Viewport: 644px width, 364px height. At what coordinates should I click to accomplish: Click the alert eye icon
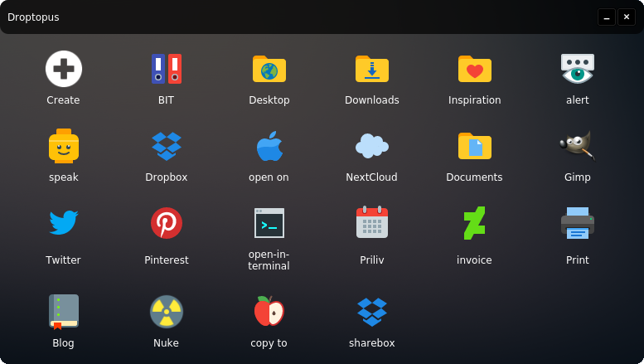[x=578, y=69]
